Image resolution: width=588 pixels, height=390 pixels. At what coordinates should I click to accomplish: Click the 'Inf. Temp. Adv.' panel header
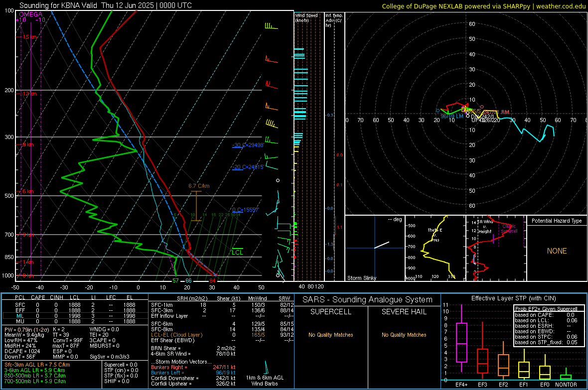click(334, 20)
